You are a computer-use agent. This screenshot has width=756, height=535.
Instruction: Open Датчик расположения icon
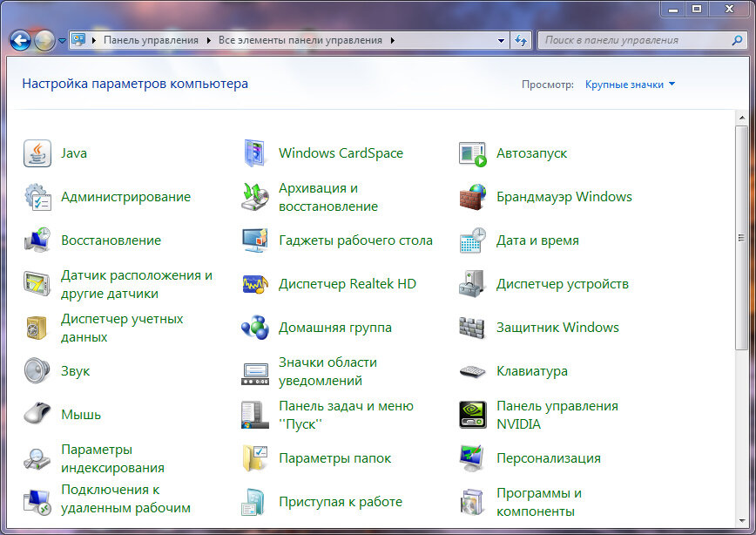click(x=37, y=284)
